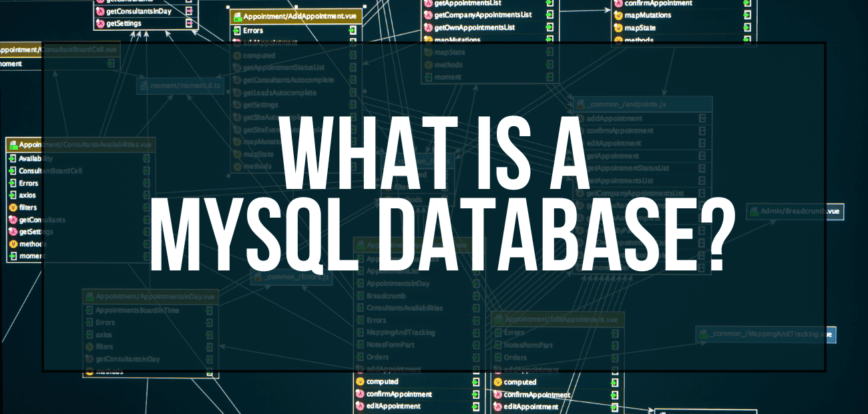This screenshot has width=868, height=414.
Task: Click the green import icon beside axios
Action: click(x=14, y=195)
